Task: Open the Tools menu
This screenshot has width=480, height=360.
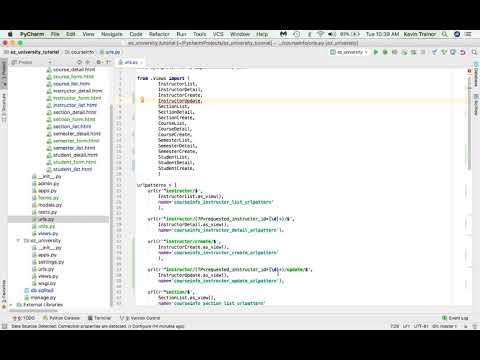Action: [x=199, y=34]
